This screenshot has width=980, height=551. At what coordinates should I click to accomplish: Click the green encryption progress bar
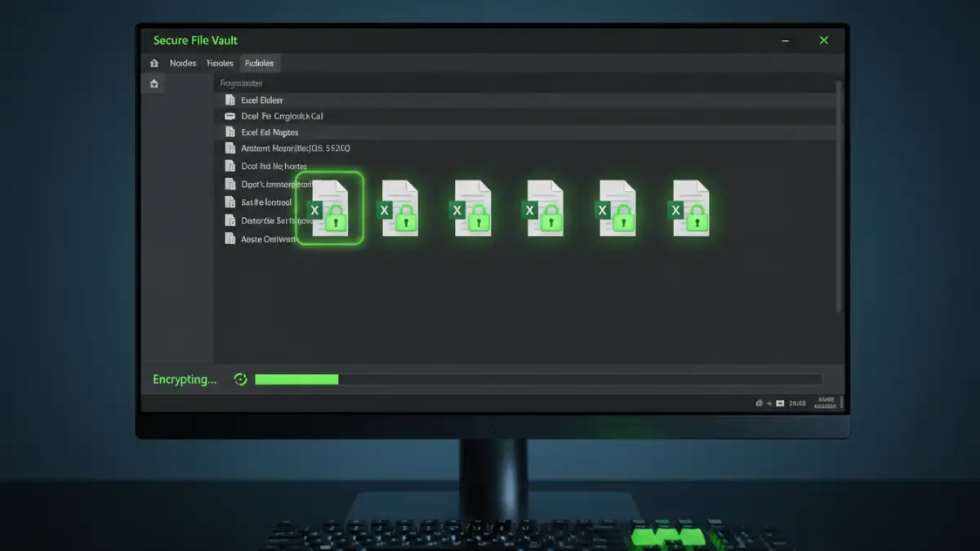296,380
